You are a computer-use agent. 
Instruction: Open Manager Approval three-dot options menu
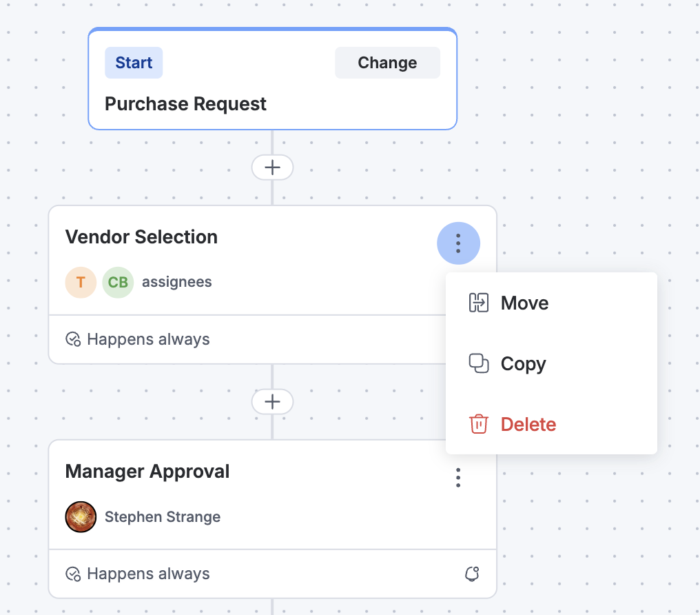coord(458,477)
